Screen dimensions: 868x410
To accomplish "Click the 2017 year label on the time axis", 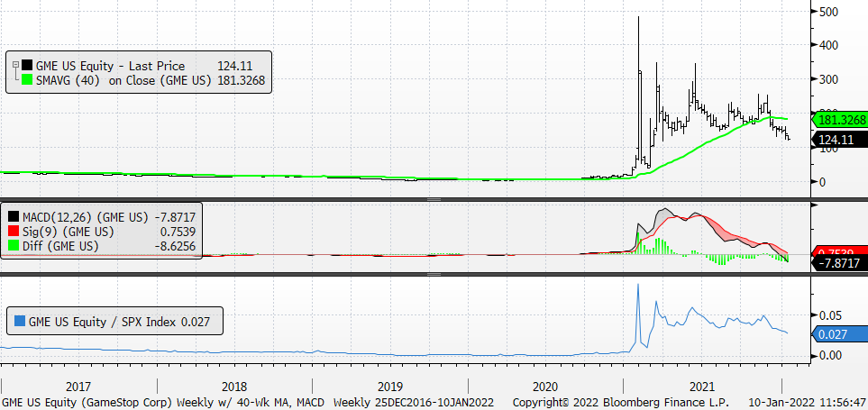I will point(78,387).
